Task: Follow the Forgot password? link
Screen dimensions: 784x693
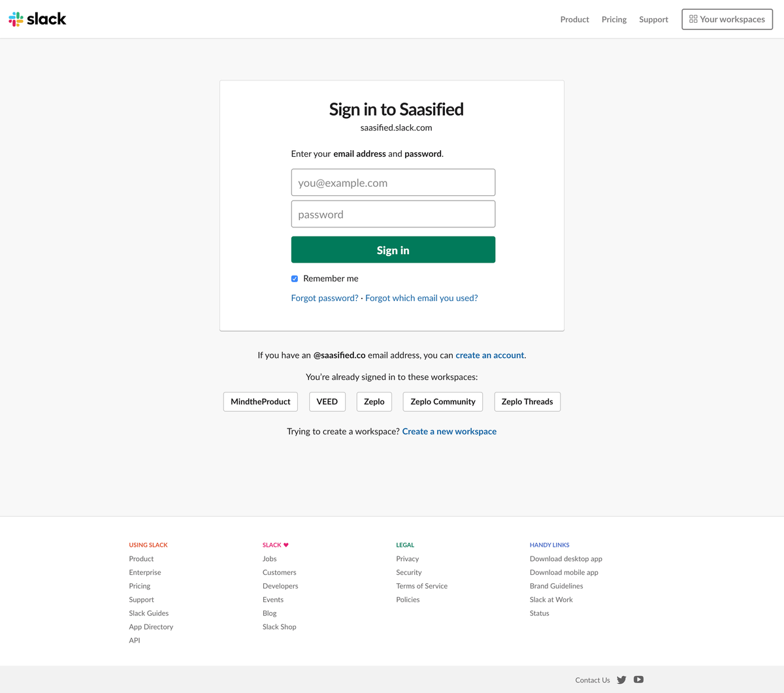Action: coord(325,298)
